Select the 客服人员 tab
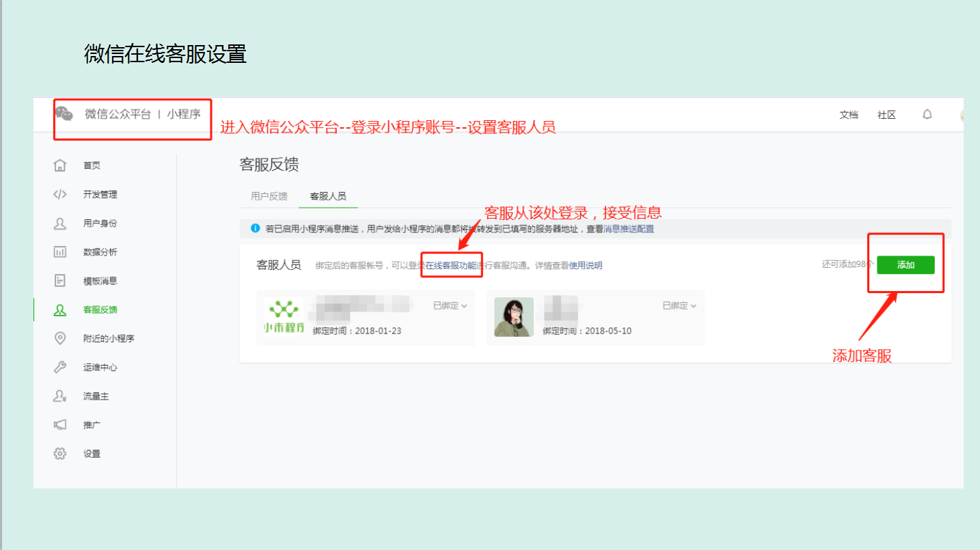980x550 pixels. pos(328,197)
